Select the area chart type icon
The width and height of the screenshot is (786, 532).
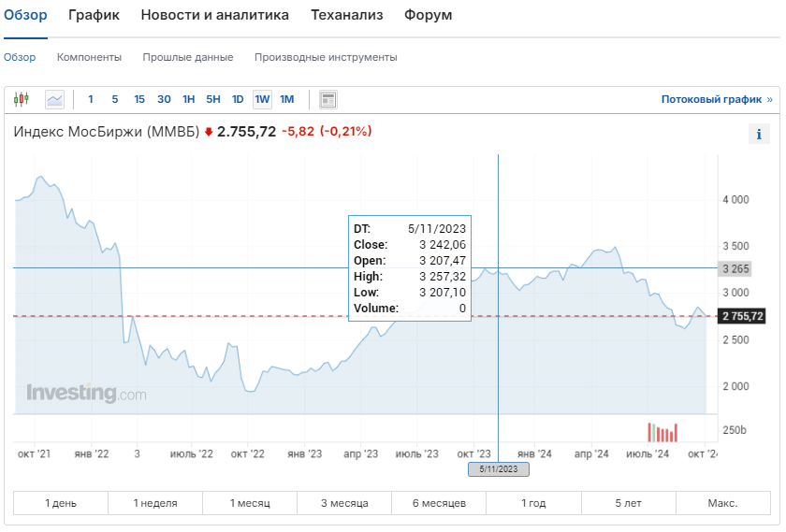point(54,99)
